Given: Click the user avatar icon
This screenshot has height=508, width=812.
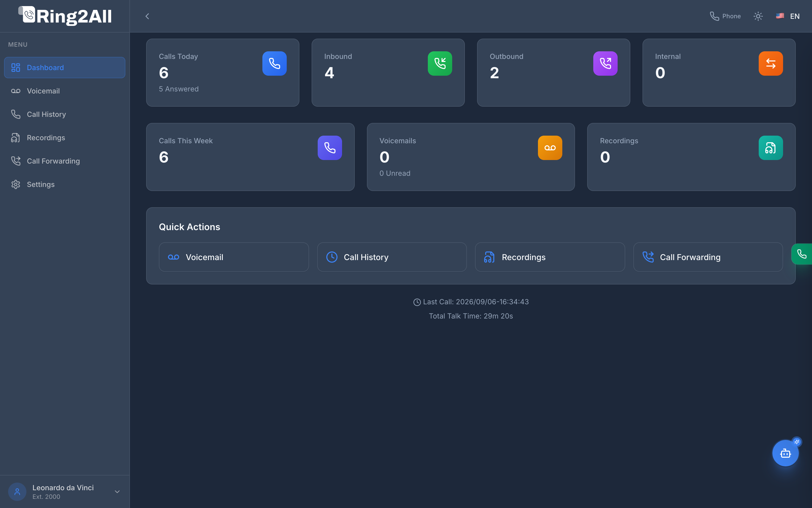Looking at the screenshot, I should 17,492.
